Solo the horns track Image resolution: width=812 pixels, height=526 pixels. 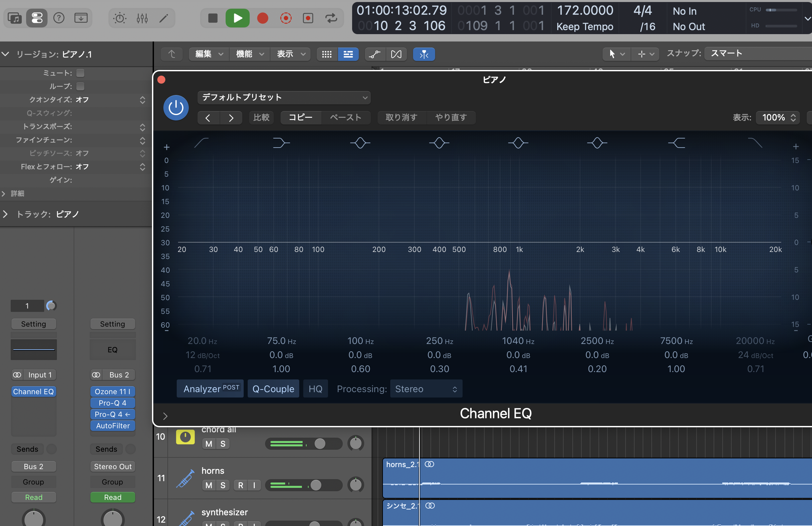(223, 485)
